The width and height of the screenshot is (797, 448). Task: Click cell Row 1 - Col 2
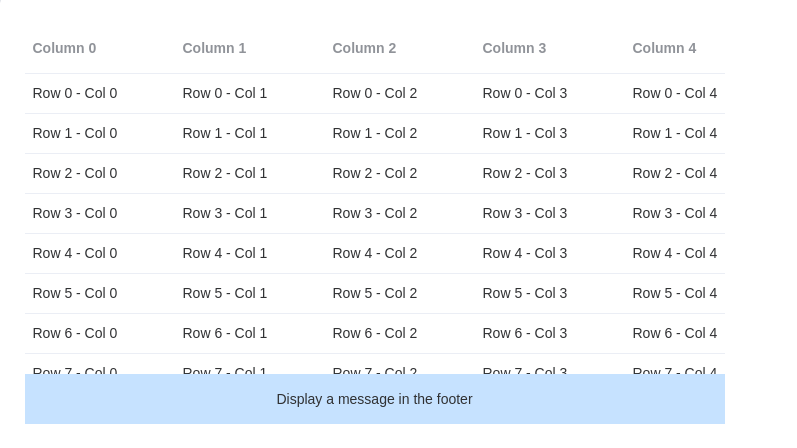(x=375, y=133)
